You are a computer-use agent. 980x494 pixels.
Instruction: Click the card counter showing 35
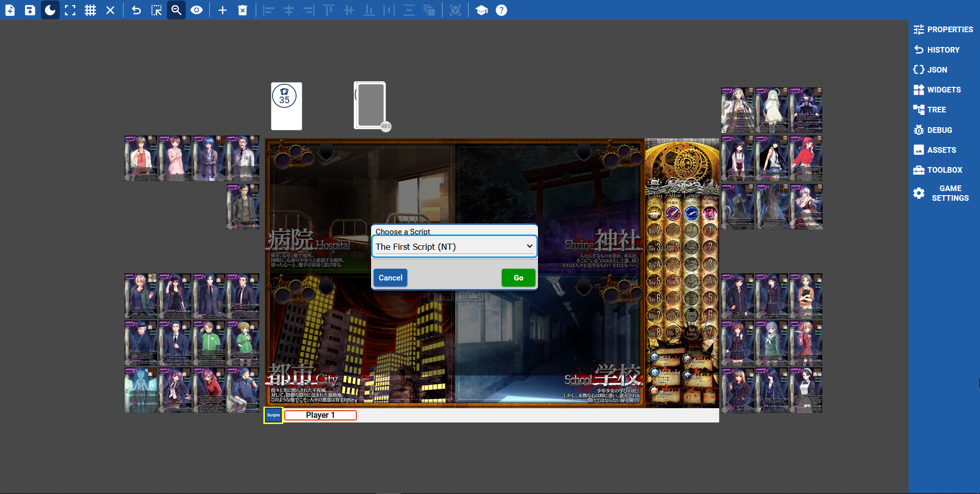(x=286, y=106)
